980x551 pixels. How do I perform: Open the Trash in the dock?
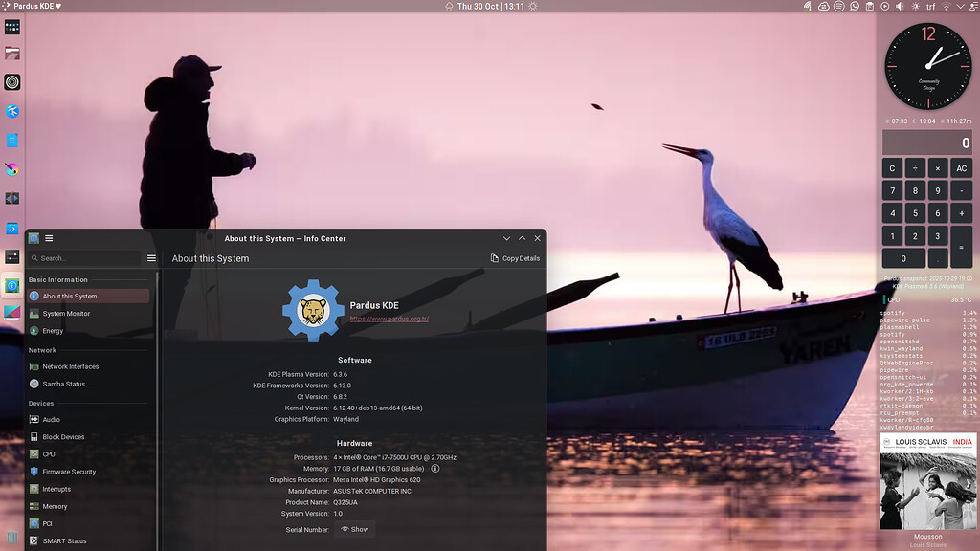click(11, 538)
